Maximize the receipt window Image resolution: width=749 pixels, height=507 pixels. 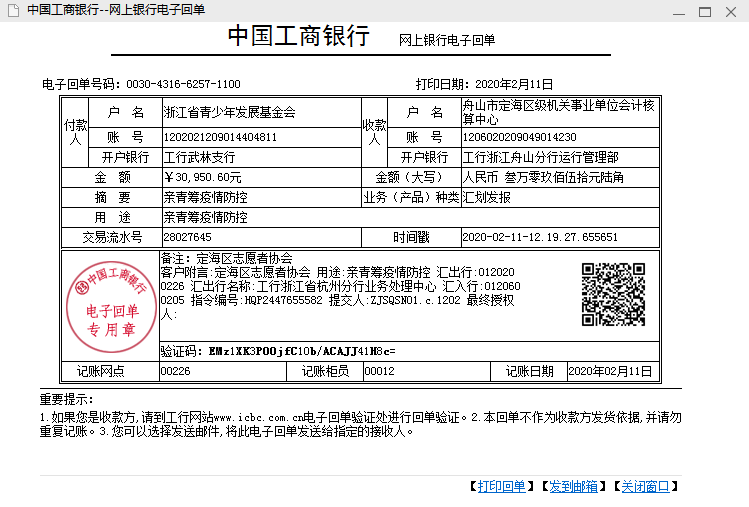pyautogui.click(x=705, y=11)
